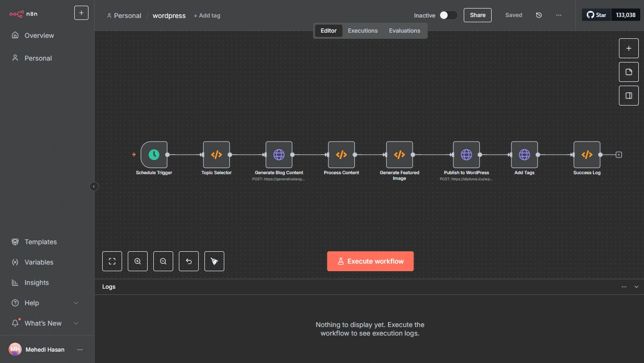Select the Process Content code node

click(x=341, y=155)
